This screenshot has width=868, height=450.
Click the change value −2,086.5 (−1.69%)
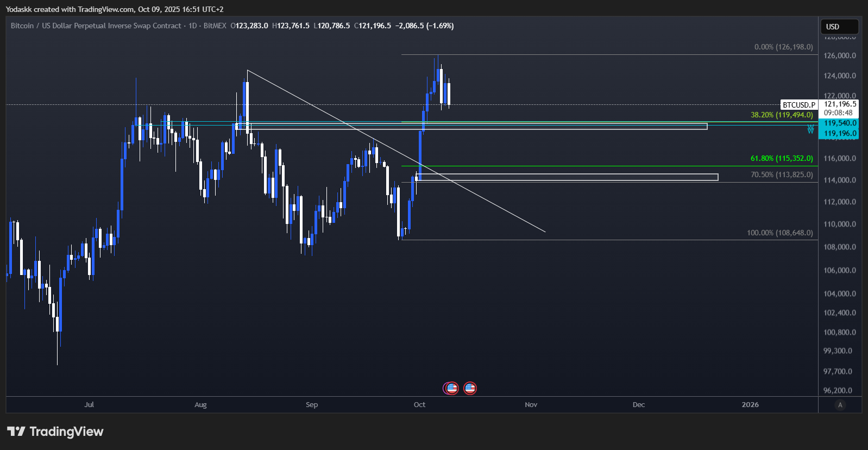click(425, 26)
